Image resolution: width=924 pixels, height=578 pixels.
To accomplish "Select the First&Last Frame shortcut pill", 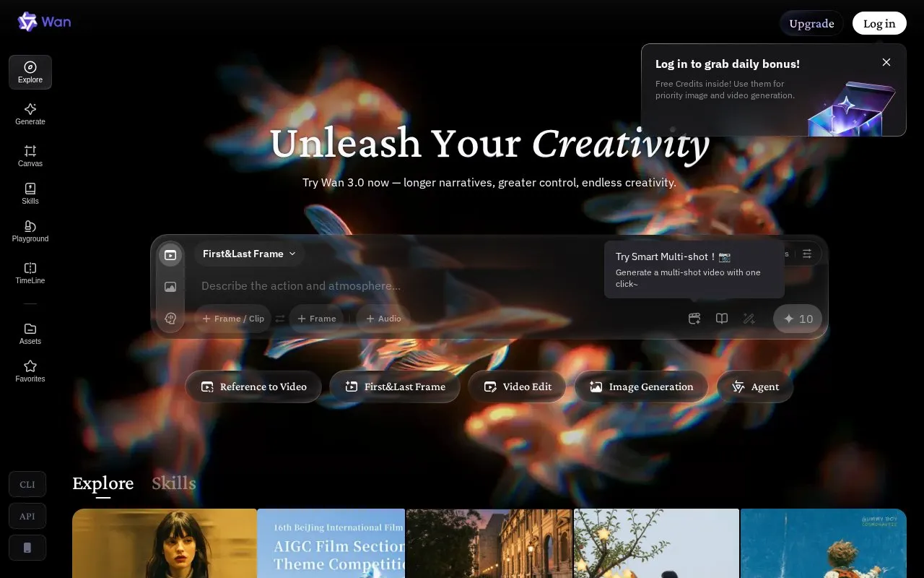I will [395, 387].
